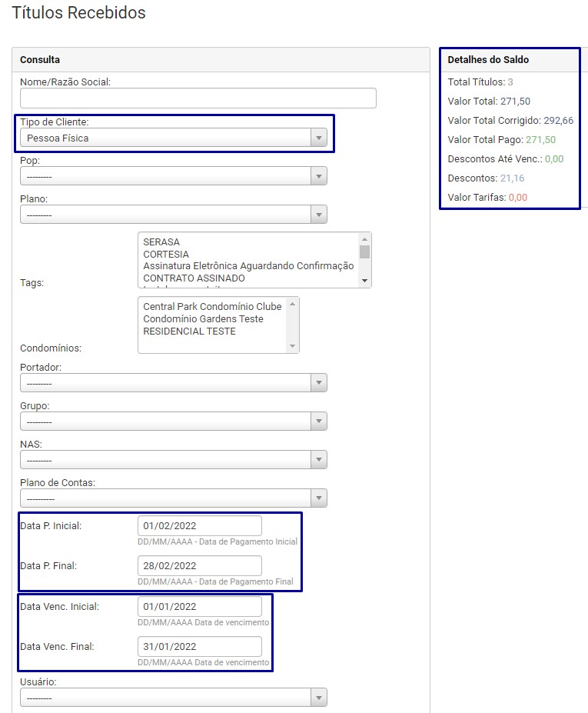The width and height of the screenshot is (588, 713).
Task: Focus the Data Venc. Final date field
Action: [199, 647]
